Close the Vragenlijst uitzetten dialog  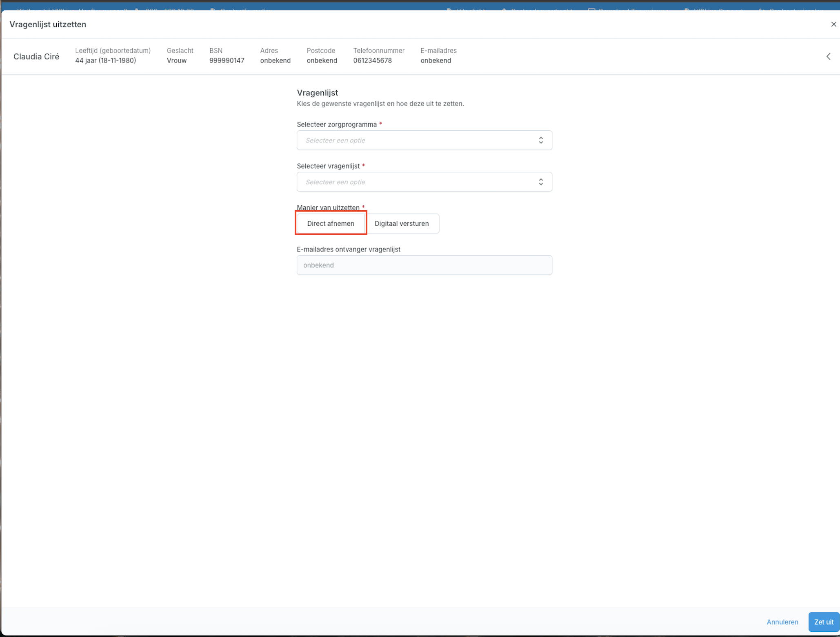coord(833,24)
